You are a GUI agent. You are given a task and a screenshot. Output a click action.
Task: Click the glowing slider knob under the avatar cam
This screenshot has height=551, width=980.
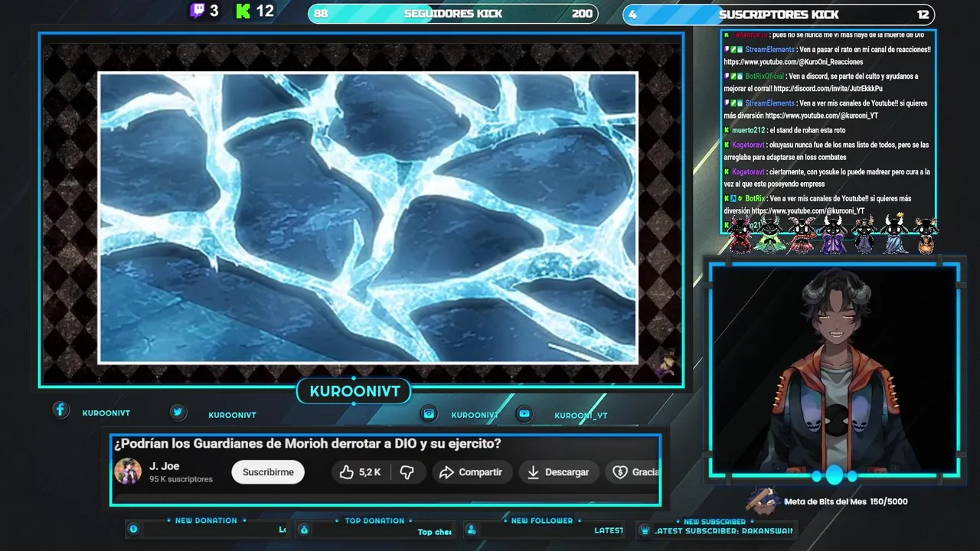click(834, 475)
